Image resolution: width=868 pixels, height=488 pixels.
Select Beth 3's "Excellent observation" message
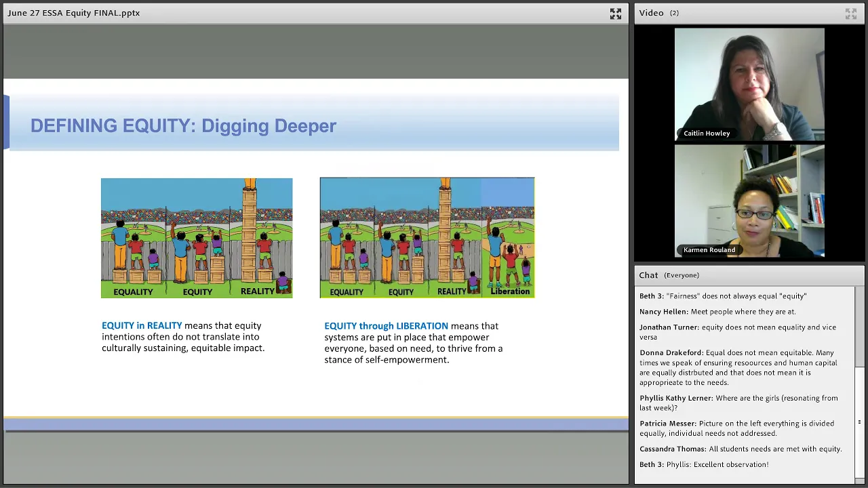coord(704,464)
